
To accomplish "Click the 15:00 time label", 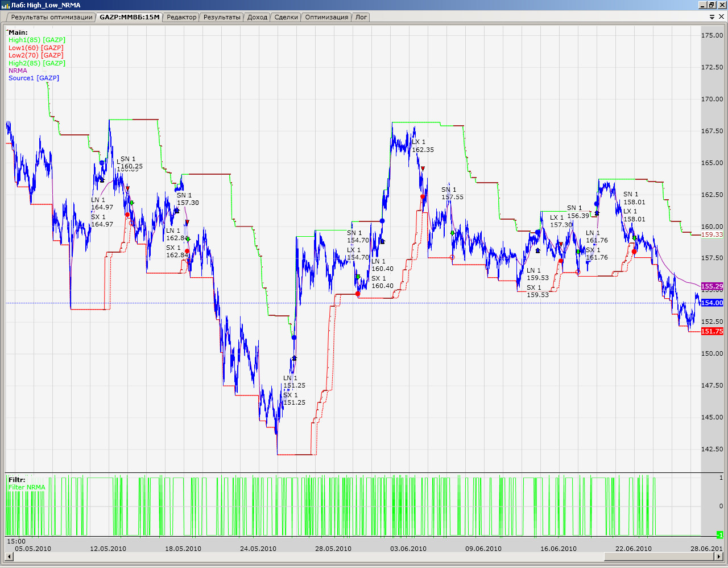I will click(16, 541).
